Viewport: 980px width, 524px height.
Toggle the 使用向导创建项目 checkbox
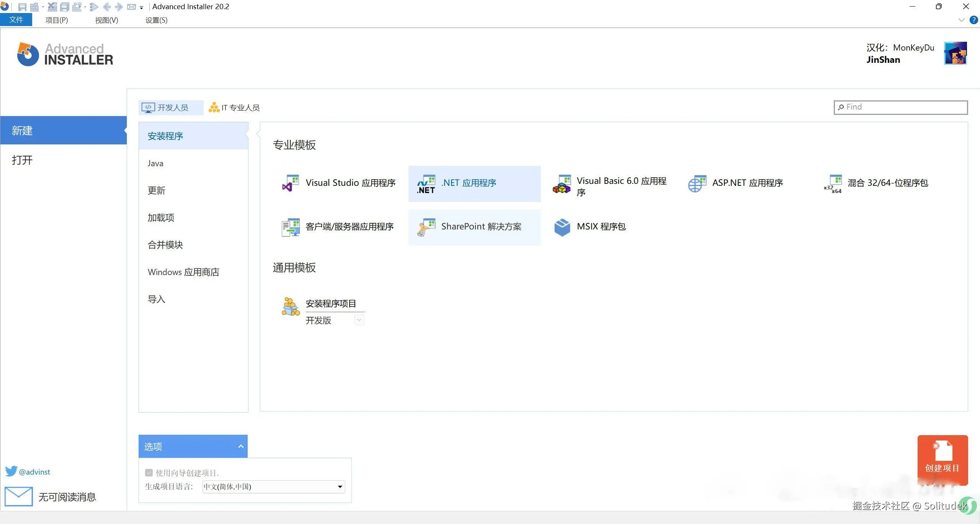149,473
